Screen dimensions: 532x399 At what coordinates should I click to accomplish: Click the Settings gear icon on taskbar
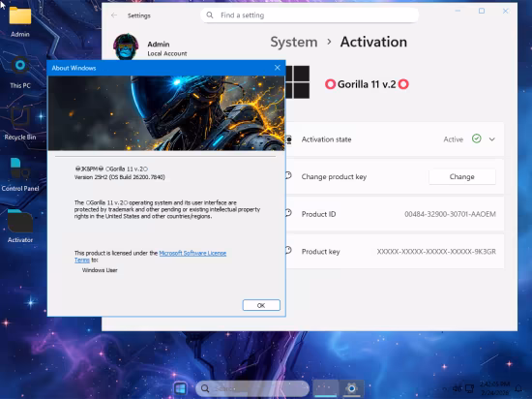[351, 388]
